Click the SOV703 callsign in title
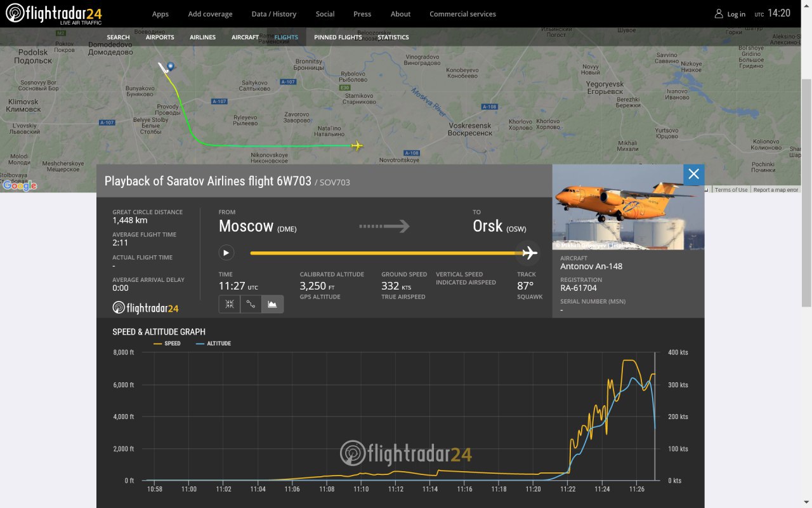812x508 pixels. (335, 183)
